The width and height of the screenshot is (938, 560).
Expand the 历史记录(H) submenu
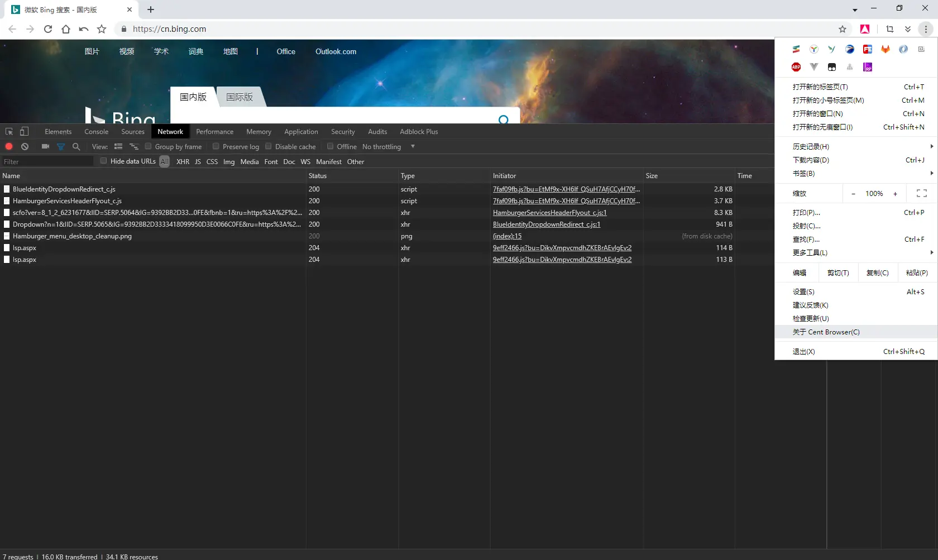point(856,146)
